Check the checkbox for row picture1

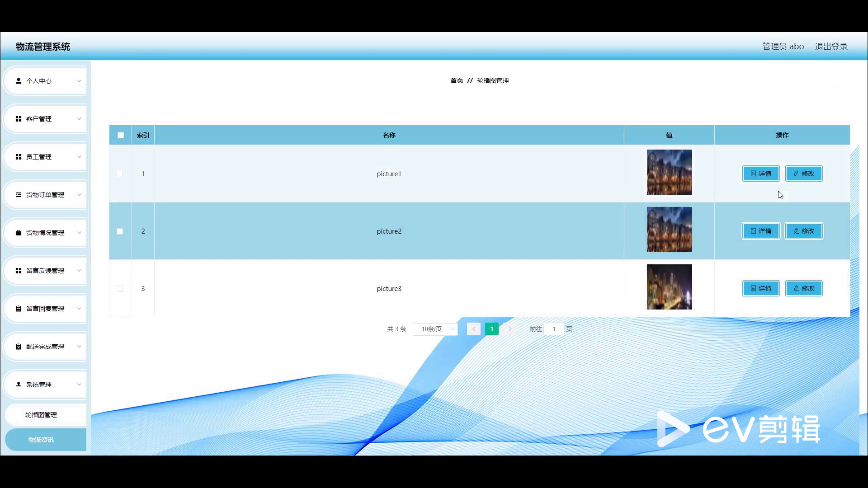[x=120, y=174]
